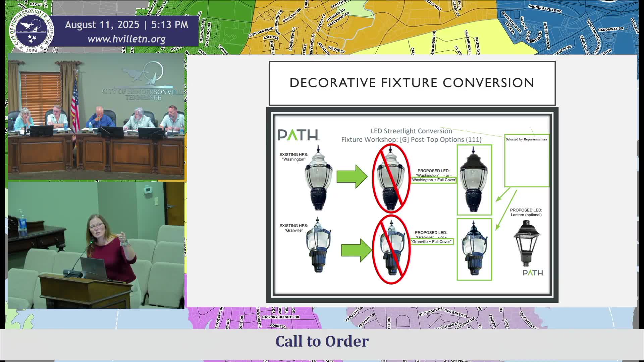Click the crossed-out Granville lamp image

tap(391, 249)
